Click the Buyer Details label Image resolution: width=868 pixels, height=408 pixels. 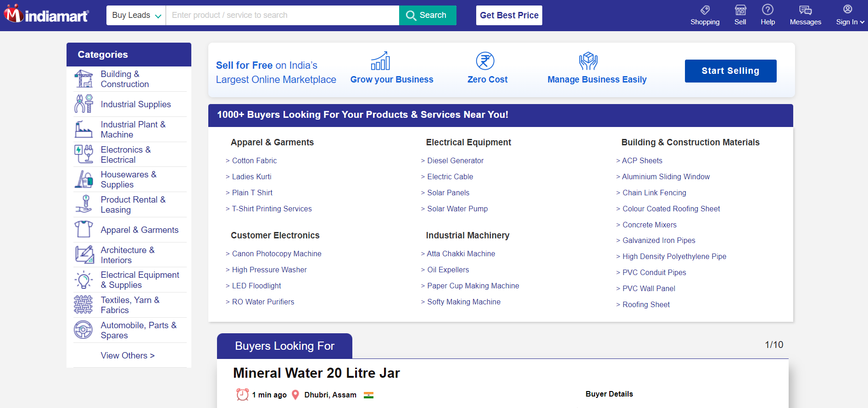pyautogui.click(x=609, y=394)
